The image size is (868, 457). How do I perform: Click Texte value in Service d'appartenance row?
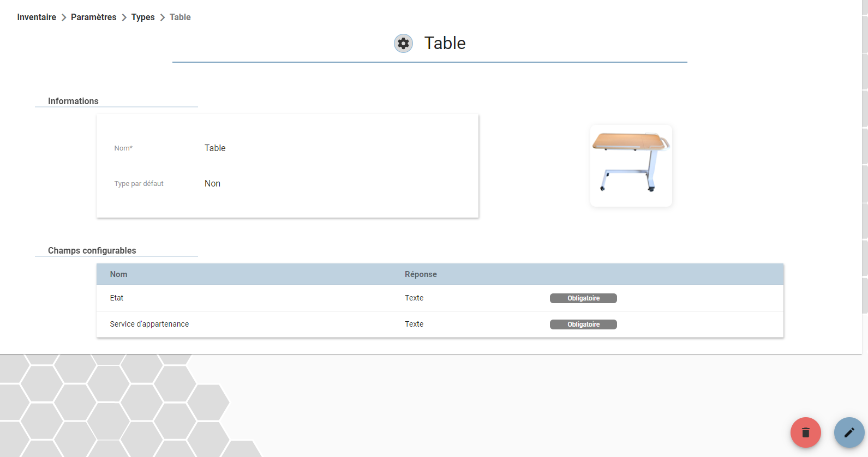pyautogui.click(x=414, y=324)
